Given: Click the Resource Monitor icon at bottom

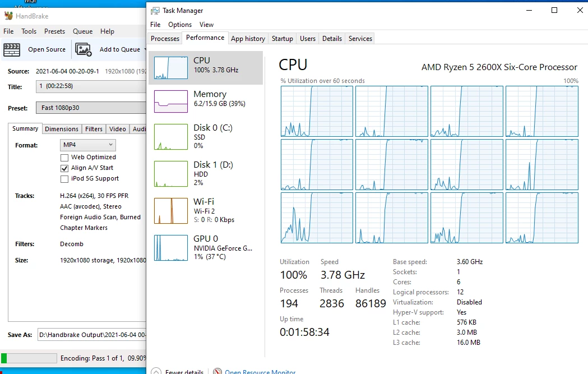Looking at the screenshot, I should pos(217,371).
